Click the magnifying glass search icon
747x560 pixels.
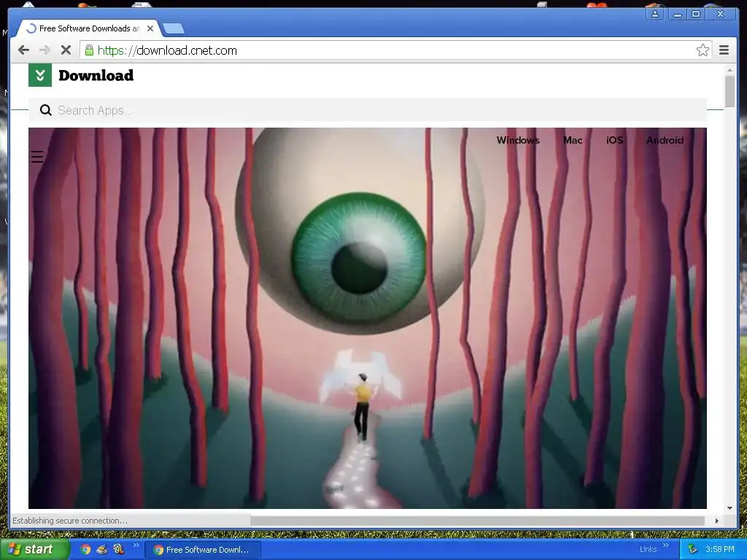click(46, 111)
